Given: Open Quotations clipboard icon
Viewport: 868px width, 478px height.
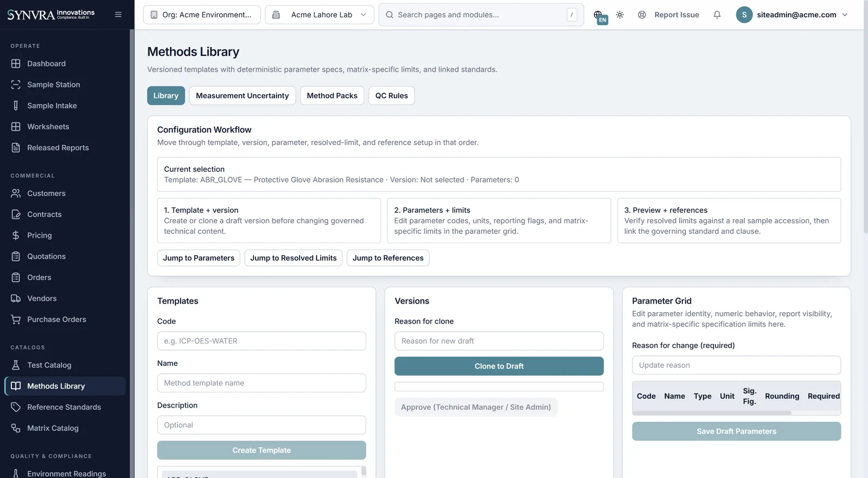Looking at the screenshot, I should click(16, 256).
